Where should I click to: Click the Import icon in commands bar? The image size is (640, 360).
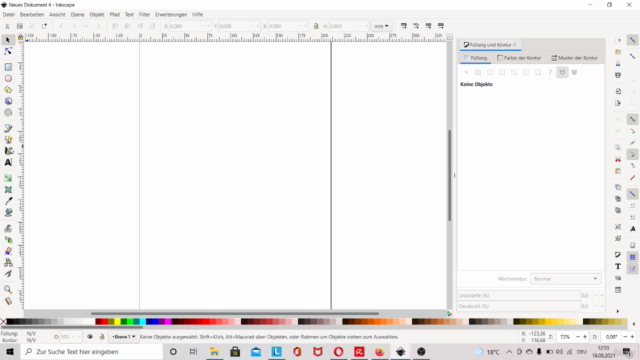618,91
